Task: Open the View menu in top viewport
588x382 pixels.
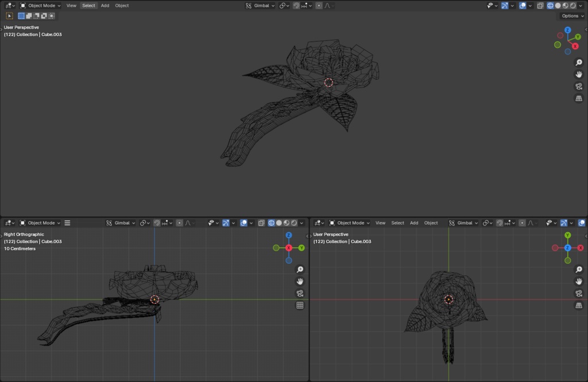Action: click(x=71, y=6)
